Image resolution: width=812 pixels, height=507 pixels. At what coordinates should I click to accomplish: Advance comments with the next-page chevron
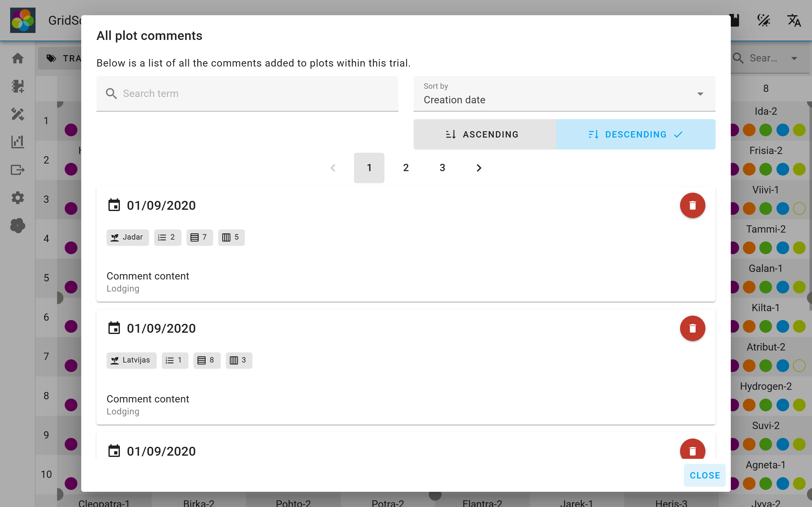pyautogui.click(x=479, y=168)
